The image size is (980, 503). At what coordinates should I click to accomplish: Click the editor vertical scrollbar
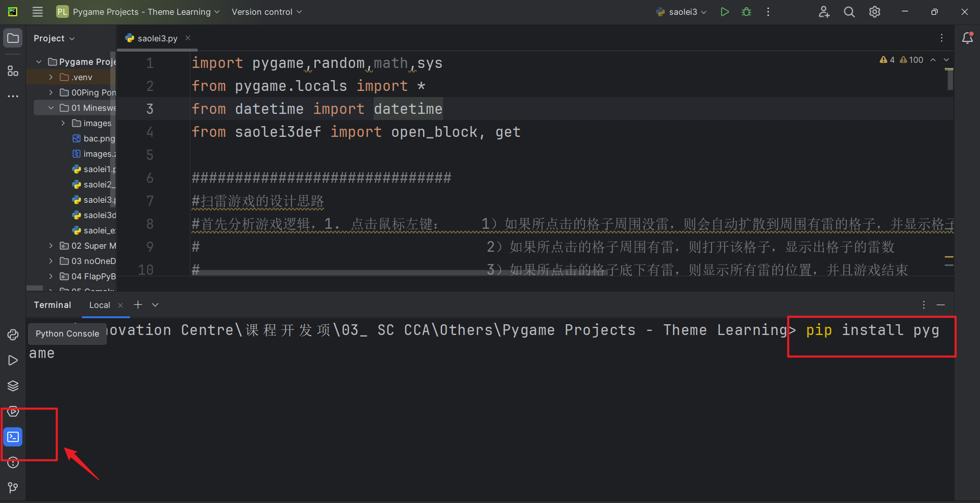pos(950,79)
